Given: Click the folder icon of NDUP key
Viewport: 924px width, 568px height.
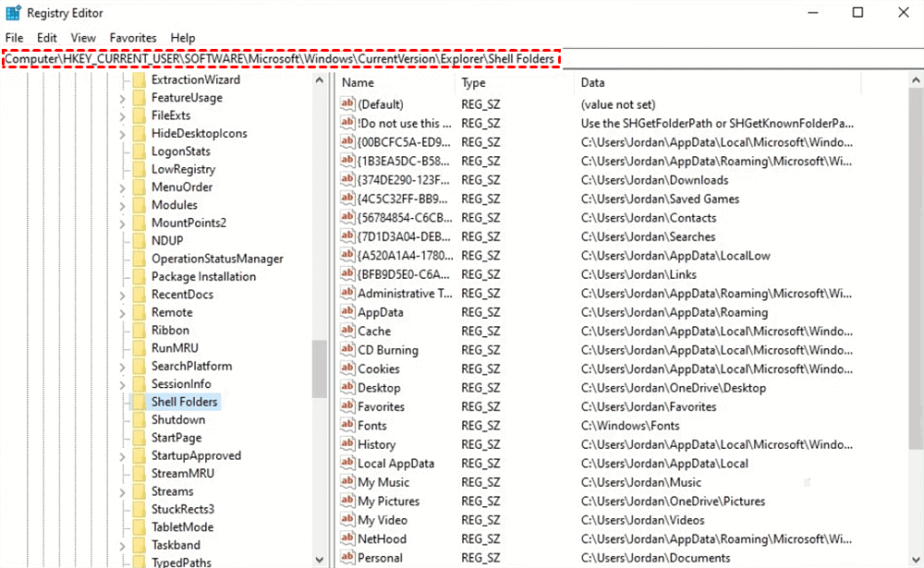Looking at the screenshot, I should pos(140,240).
